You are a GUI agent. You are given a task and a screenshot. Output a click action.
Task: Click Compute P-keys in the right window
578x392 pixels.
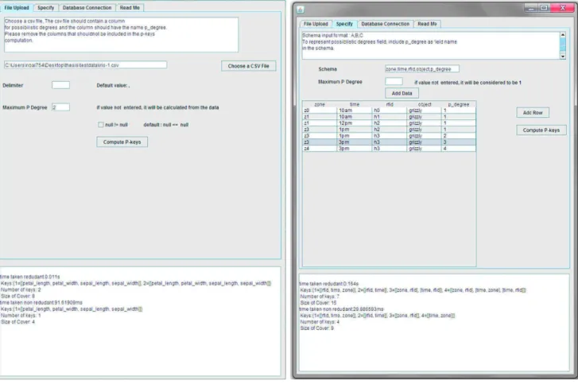541,130
